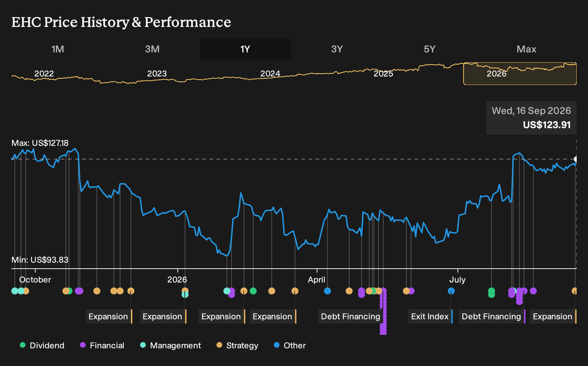Click the blue Other event marker near April

[x=328, y=291]
